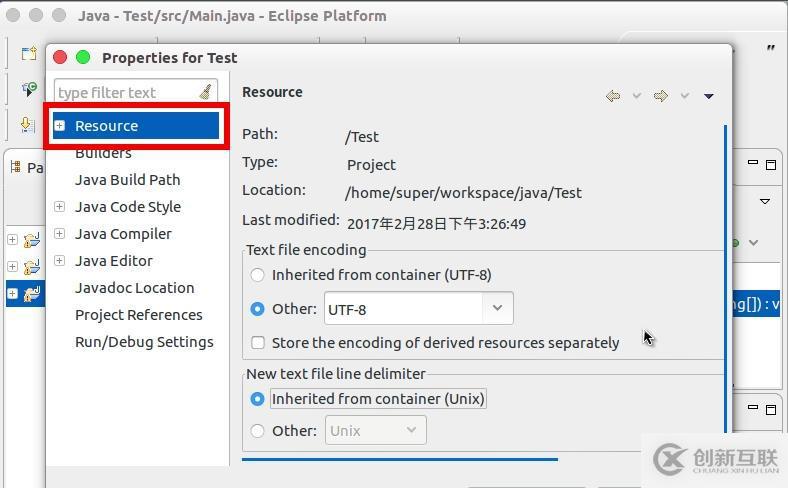Open Run/Debug Settings page
The width and height of the screenshot is (788, 488).
click(x=144, y=342)
